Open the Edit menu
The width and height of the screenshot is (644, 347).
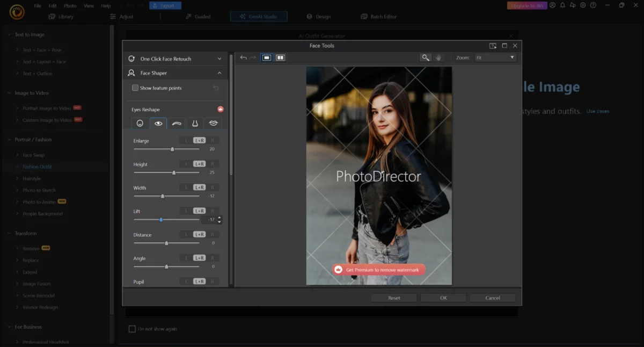point(53,6)
